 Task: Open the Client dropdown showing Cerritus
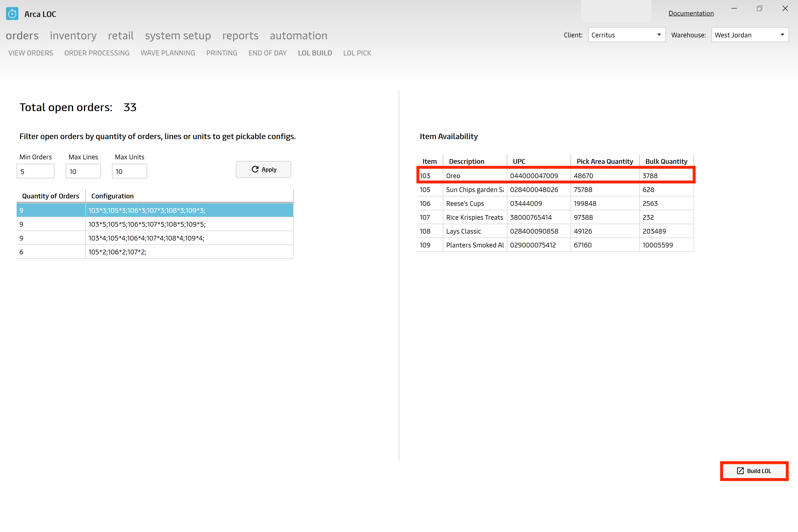[x=627, y=35]
